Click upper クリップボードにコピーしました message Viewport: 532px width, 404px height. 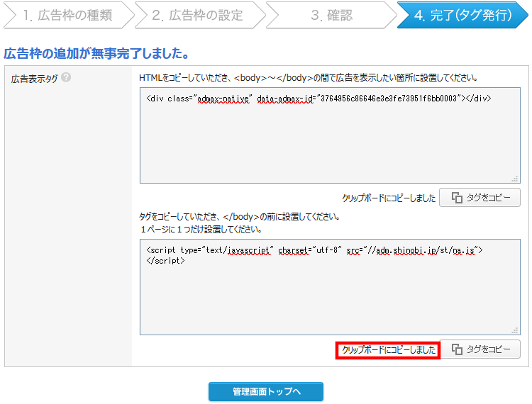point(389,198)
